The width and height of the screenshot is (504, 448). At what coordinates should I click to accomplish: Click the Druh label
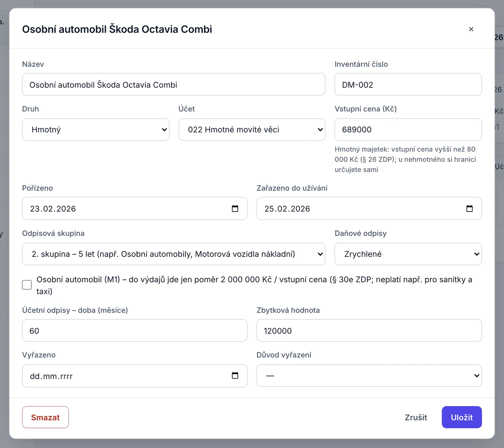tap(31, 109)
